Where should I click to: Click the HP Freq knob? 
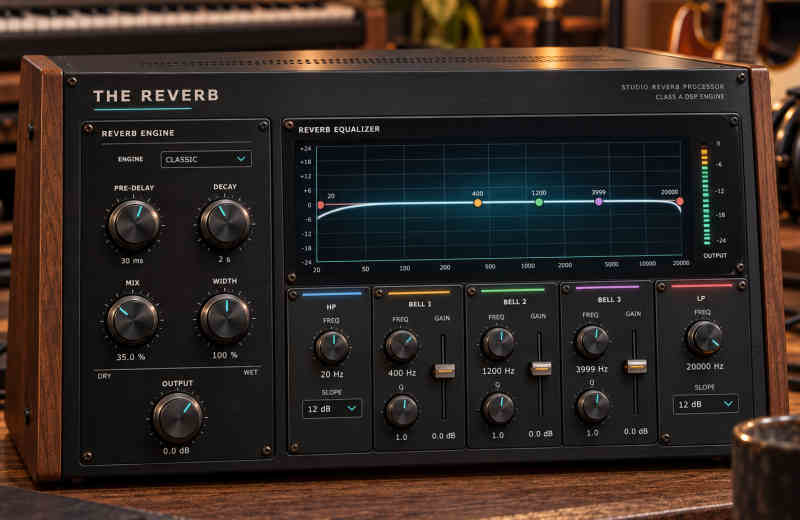coord(332,347)
